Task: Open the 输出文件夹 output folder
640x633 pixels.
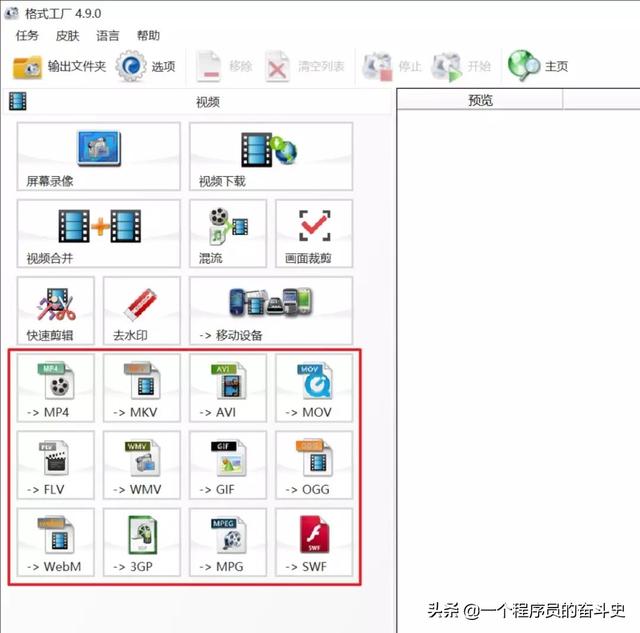Action: tap(60, 66)
